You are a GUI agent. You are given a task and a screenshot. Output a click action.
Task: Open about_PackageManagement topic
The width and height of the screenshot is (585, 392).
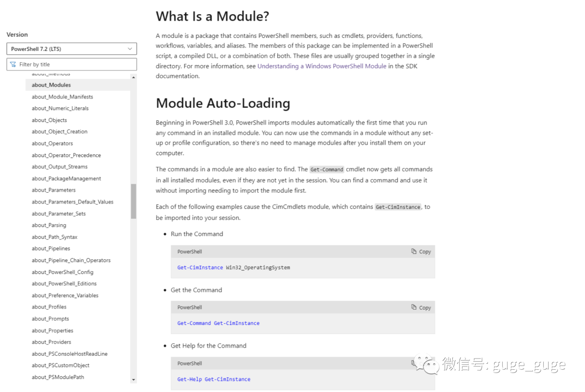(66, 179)
